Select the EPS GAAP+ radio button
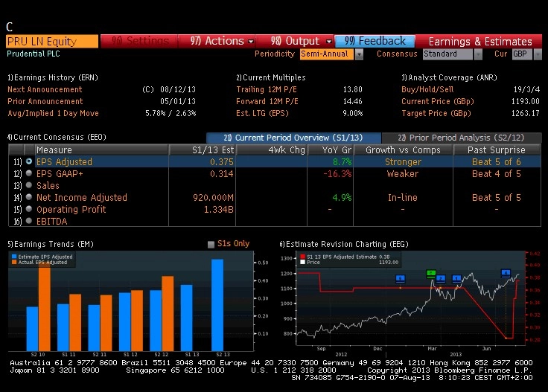Viewport: 548px width, 392px height. tap(29, 173)
